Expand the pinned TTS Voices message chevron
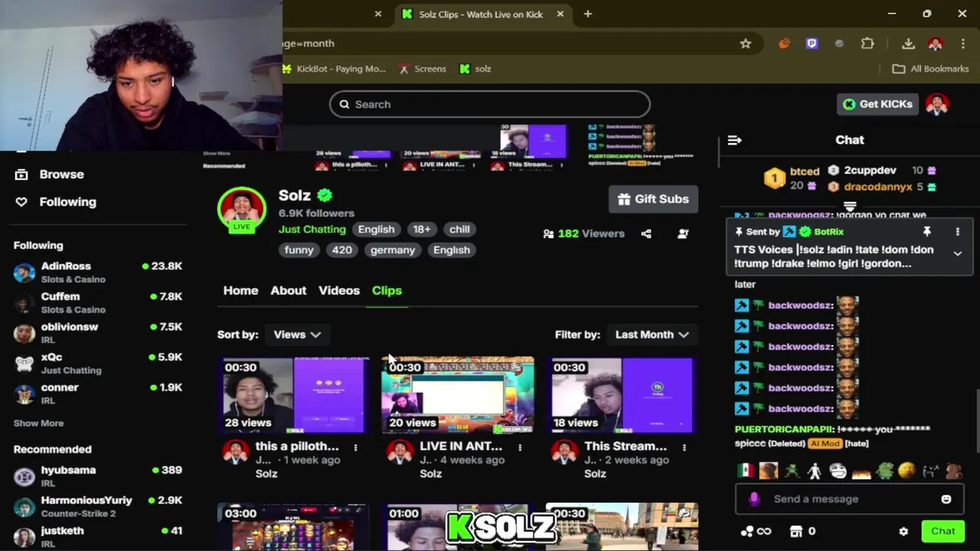 click(957, 254)
